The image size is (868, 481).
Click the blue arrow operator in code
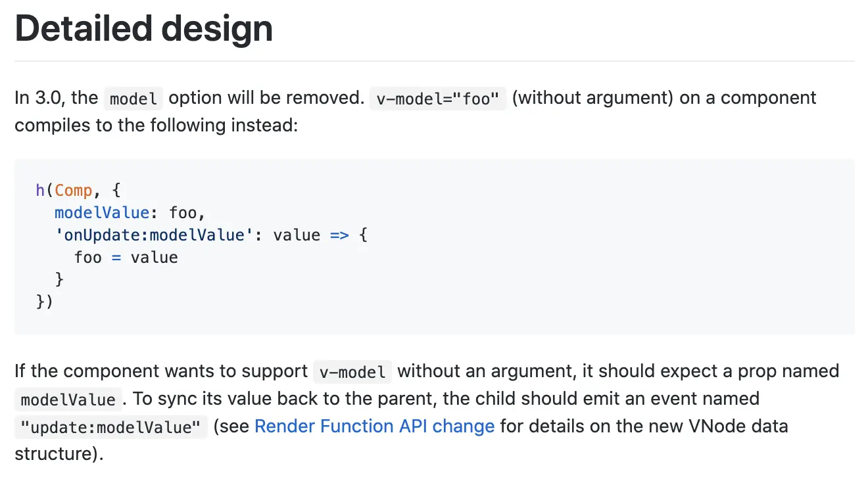tap(339, 235)
